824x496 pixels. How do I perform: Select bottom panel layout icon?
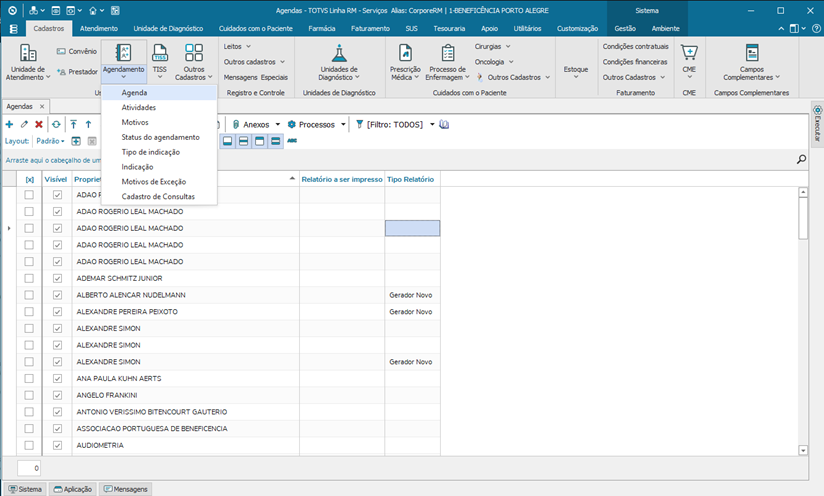(x=228, y=141)
